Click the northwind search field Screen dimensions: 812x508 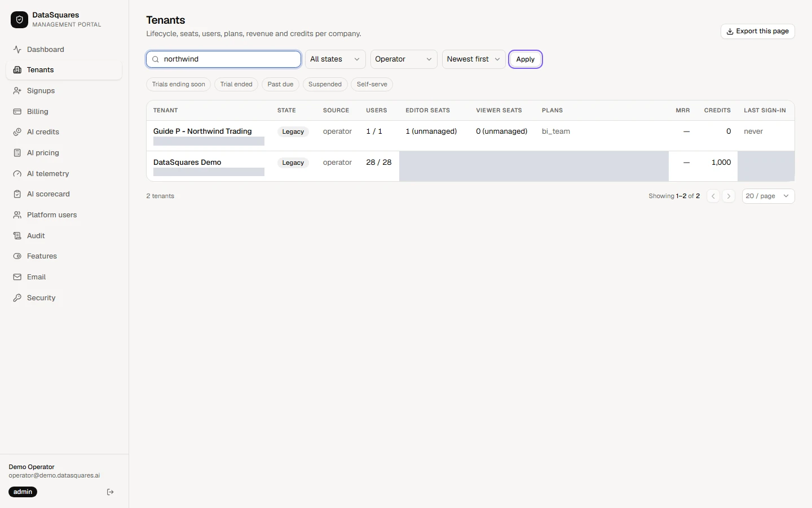[x=224, y=59]
